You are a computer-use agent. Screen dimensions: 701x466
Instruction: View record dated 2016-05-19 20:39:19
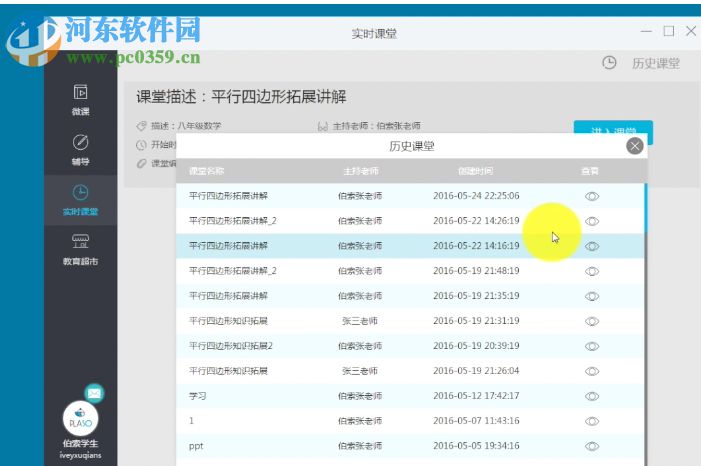click(x=592, y=346)
